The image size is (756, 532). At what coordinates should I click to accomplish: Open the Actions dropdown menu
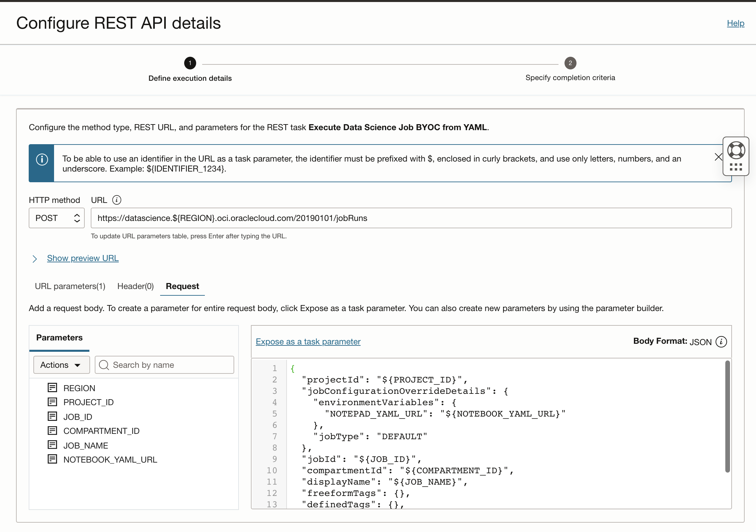pyautogui.click(x=61, y=365)
